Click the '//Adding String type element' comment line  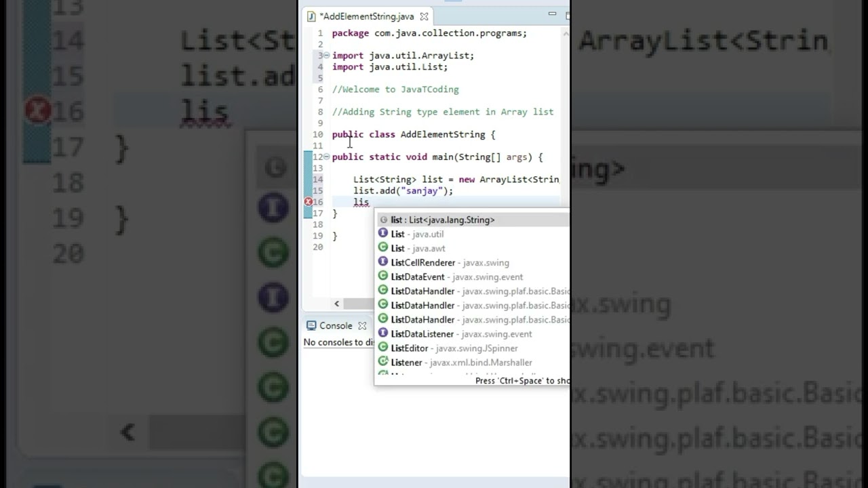coord(443,112)
